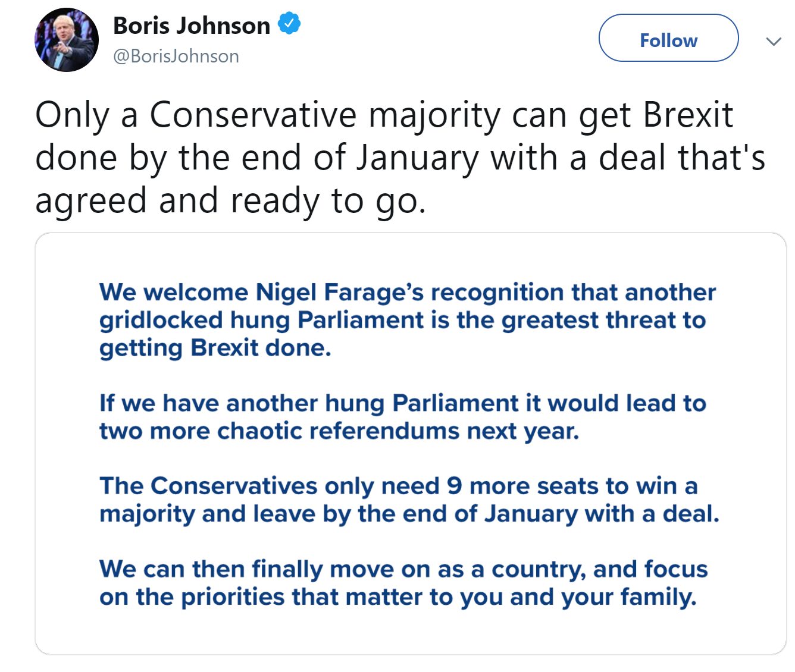Click 'getting Brexit done.' in the statement image
This screenshot has height=672, width=795.
tap(215, 347)
